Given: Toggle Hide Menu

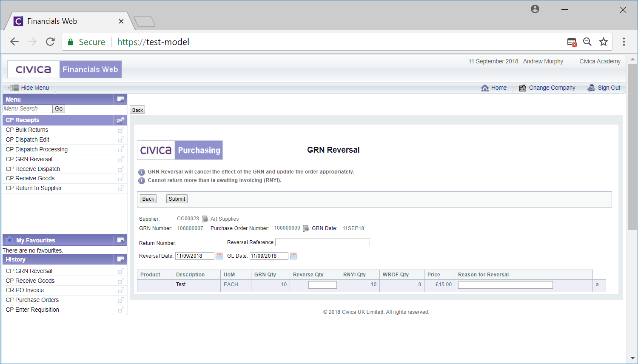Looking at the screenshot, I should (x=29, y=88).
